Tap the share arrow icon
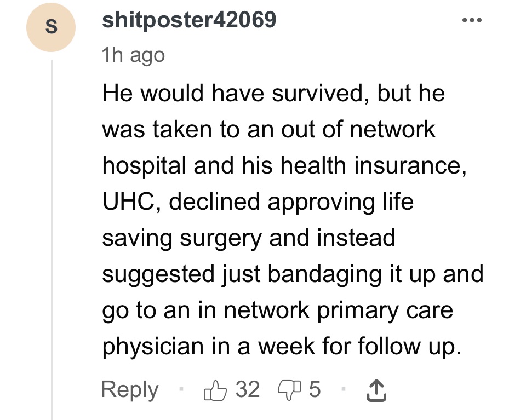 [376, 390]
